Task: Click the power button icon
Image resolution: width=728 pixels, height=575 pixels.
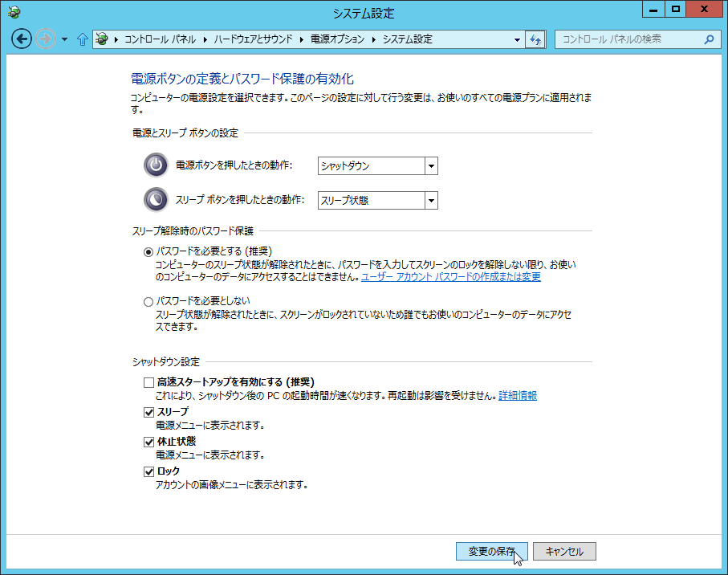Action: pyautogui.click(x=156, y=165)
